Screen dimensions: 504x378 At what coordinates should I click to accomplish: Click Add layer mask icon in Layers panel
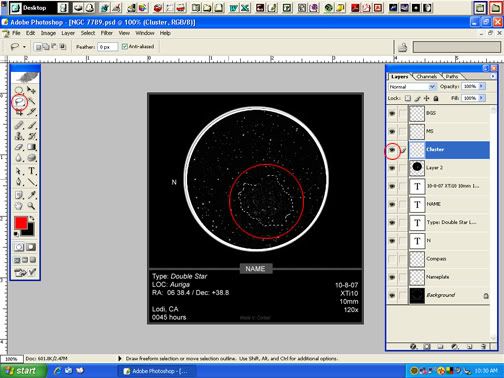[427, 347]
